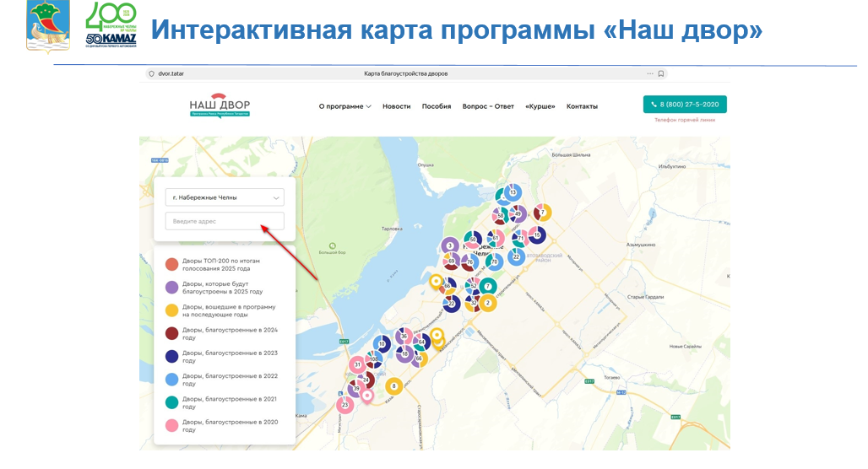Click the browser bookmark icon in address bar
The image size is (868, 469).
661,73
